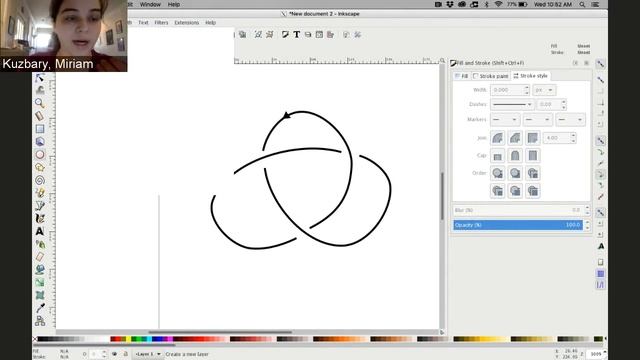
Task: Select the Spiral tool
Action: (40, 180)
